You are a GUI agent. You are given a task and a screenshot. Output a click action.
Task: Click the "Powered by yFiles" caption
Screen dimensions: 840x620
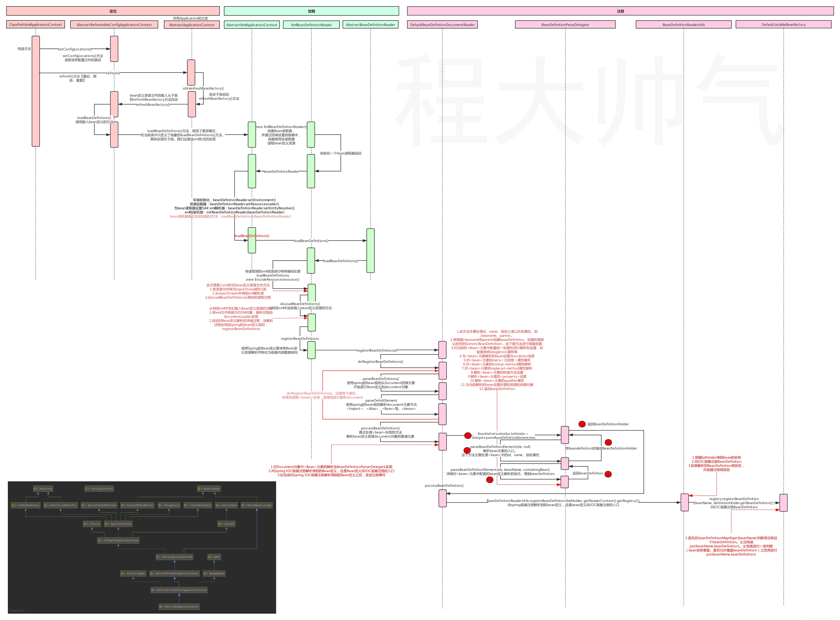point(17,611)
